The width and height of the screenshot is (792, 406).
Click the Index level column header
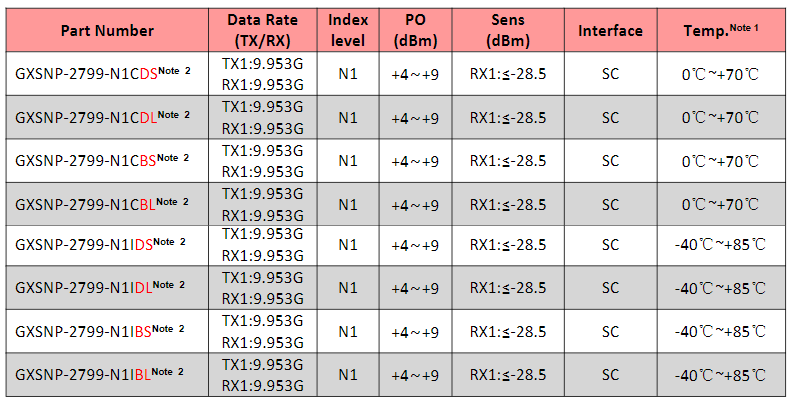click(x=348, y=30)
